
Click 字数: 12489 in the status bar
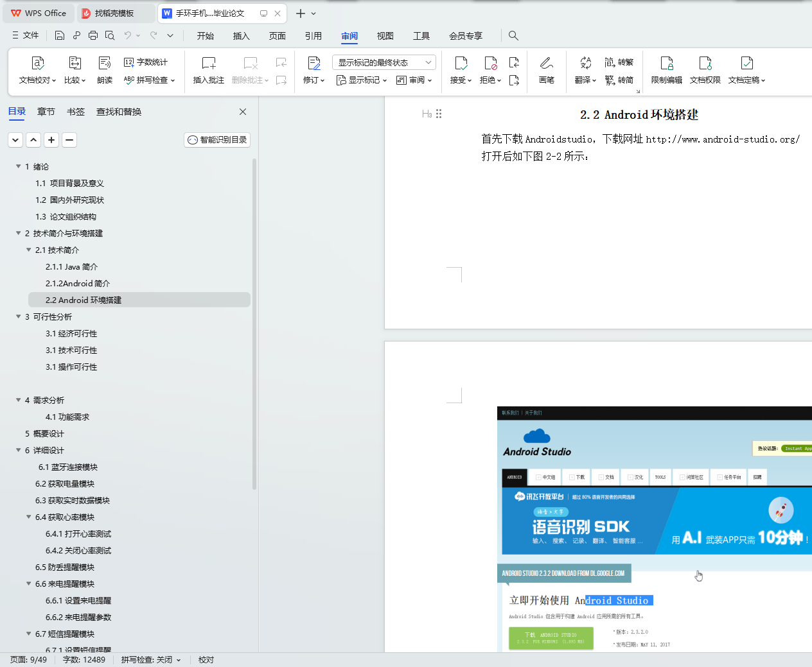pyautogui.click(x=84, y=660)
